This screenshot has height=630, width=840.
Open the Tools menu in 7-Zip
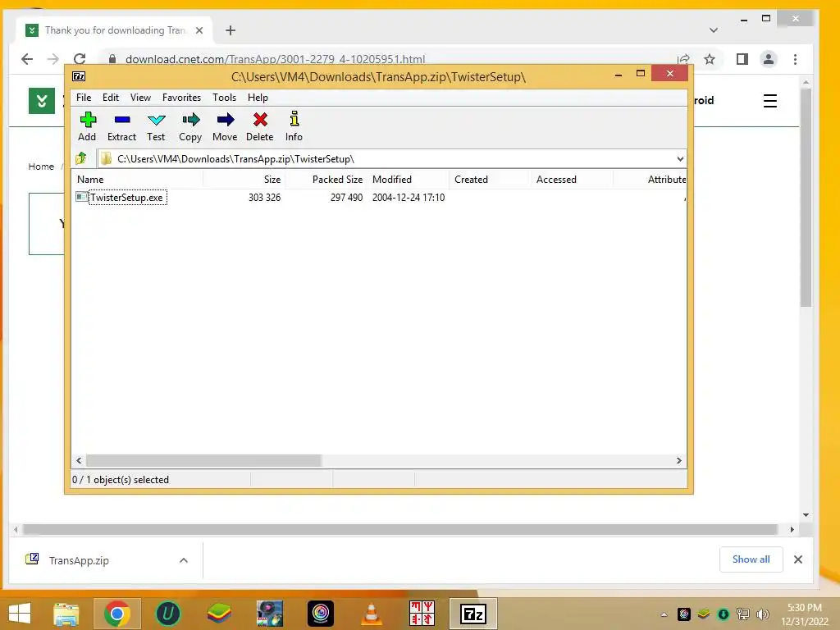[x=224, y=98]
